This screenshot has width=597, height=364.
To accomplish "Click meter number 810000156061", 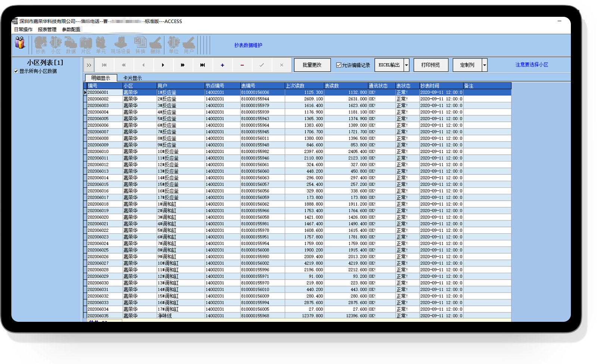I will pyautogui.click(x=262, y=165).
